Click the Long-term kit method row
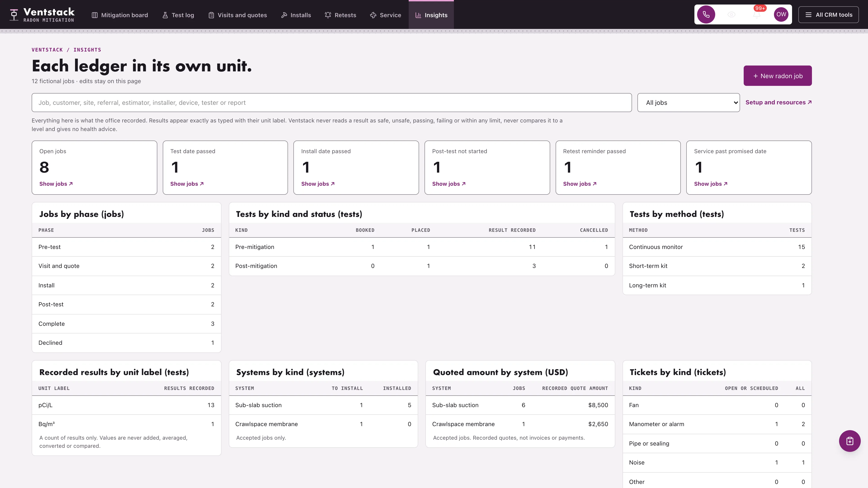This screenshot has width=868, height=488. [x=717, y=285]
